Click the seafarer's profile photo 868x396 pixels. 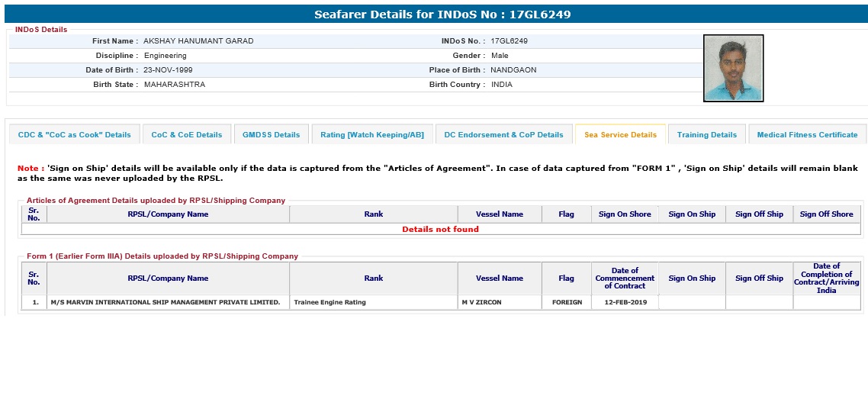[733, 68]
